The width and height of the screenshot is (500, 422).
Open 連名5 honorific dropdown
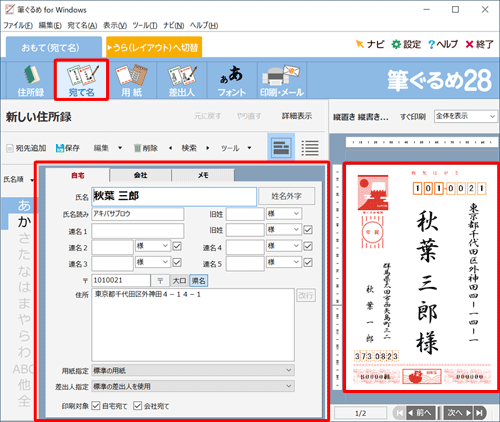click(x=284, y=262)
